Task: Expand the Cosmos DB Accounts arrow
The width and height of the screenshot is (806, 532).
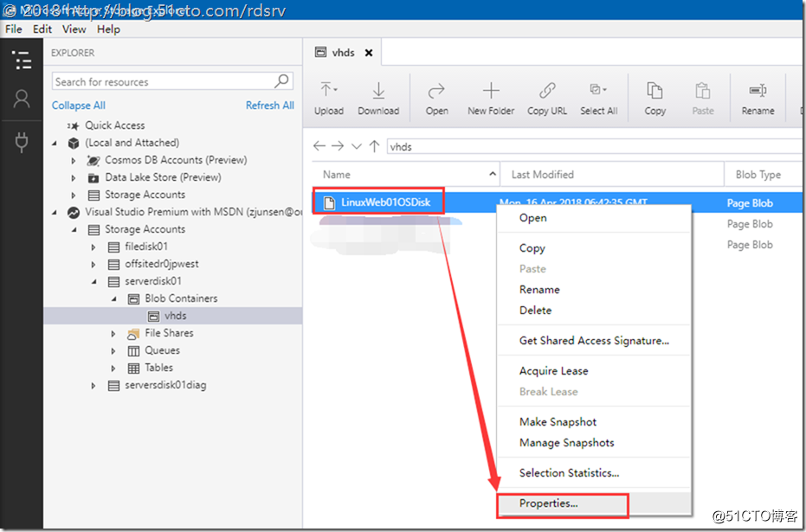Action: point(74,161)
